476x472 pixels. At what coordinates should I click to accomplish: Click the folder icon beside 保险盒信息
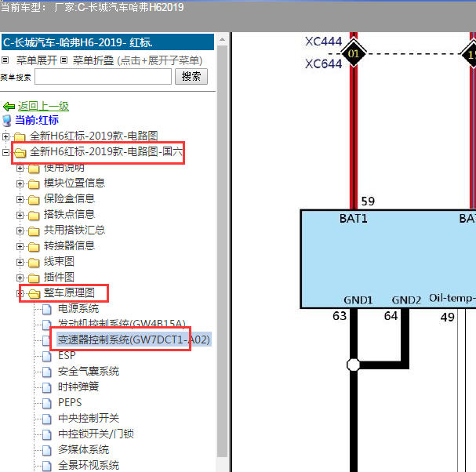(x=34, y=200)
